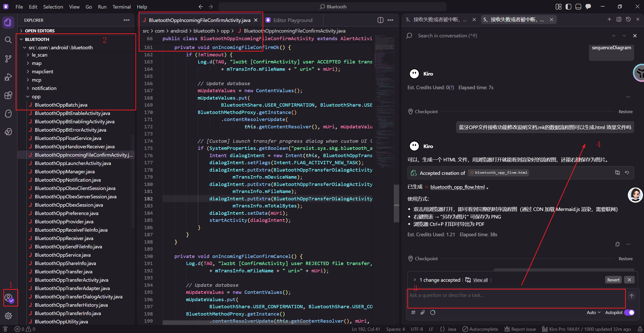The image size is (644, 333).
Task: Click the chat input field
Action: [x=515, y=299]
